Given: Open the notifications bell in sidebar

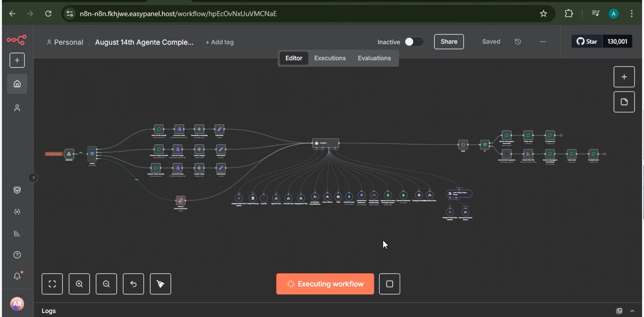Looking at the screenshot, I should point(17,276).
